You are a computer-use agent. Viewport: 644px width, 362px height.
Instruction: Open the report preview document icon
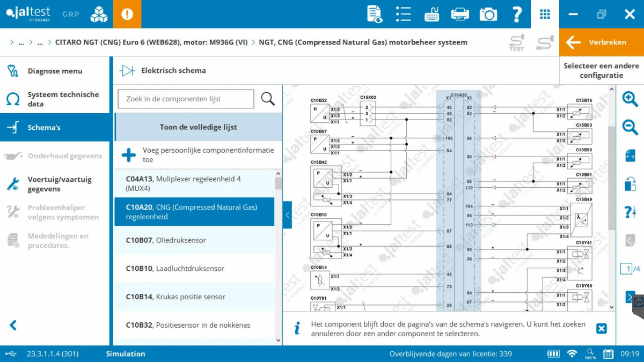(x=375, y=14)
